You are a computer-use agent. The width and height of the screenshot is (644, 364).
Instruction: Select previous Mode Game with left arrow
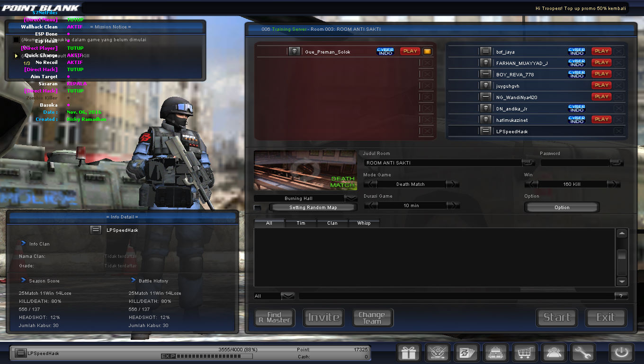coord(370,184)
